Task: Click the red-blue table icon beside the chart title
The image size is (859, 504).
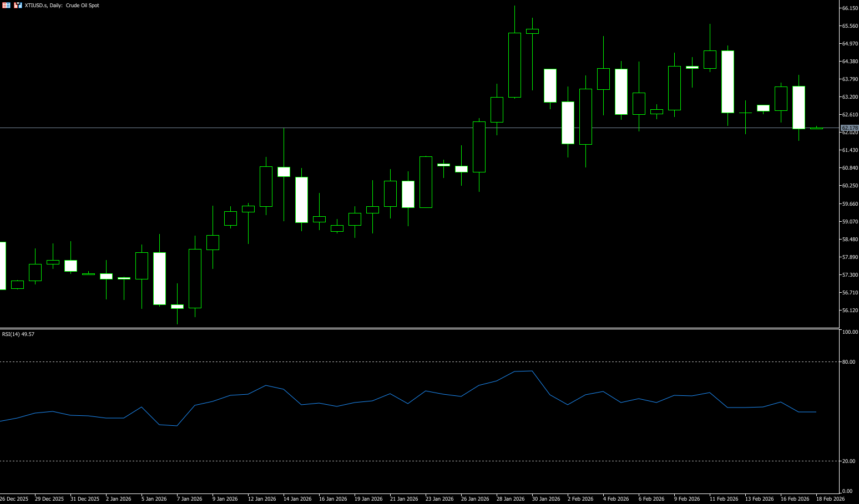Action: coord(6,5)
